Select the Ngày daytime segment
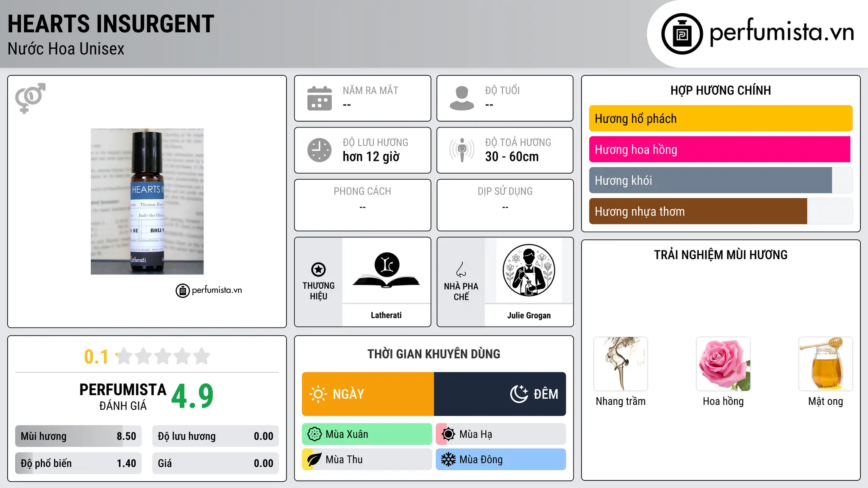868x488 pixels. pos(368,394)
